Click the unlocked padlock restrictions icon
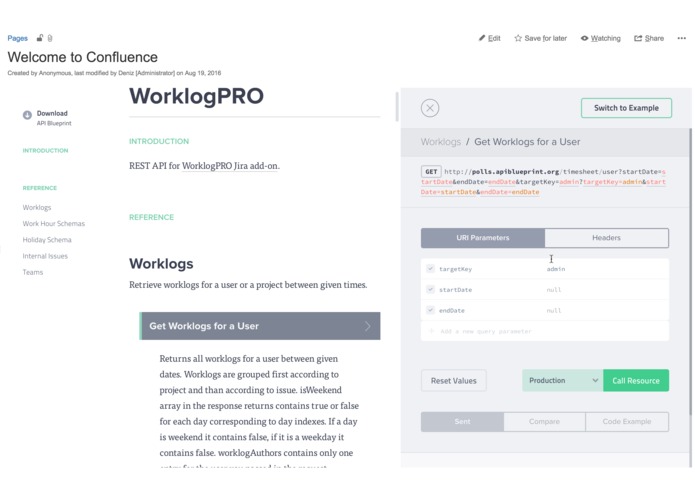Viewport: 695px width, 494px height. coord(40,38)
